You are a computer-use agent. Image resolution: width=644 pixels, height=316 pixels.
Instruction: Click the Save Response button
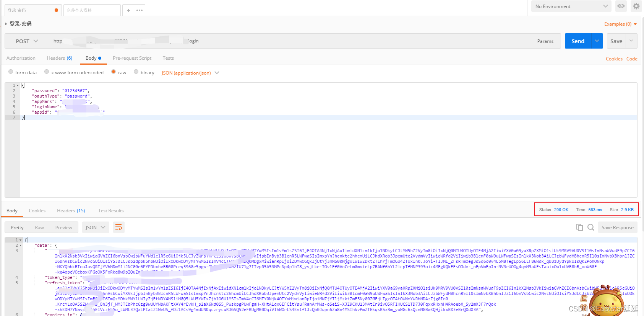point(618,227)
